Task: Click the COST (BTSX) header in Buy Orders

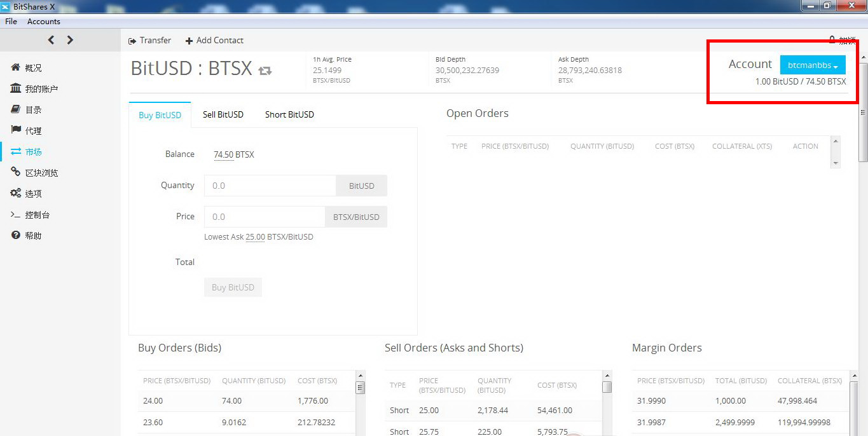Action: 317,381
